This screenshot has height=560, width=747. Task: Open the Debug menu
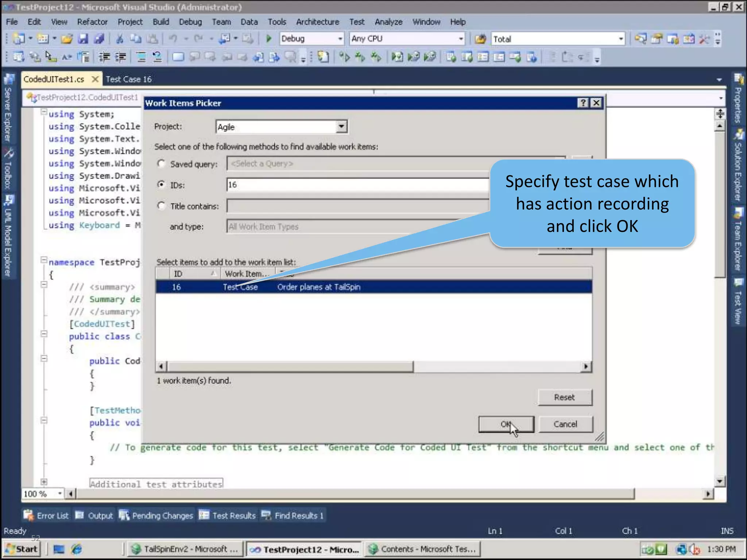(190, 22)
